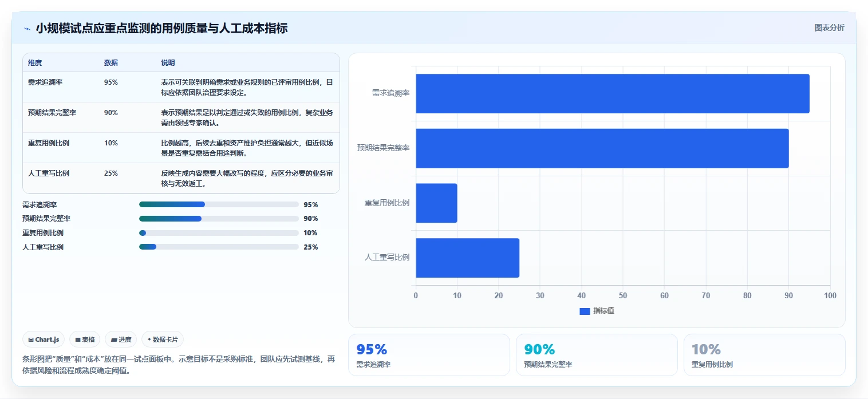
Task: Click the 重复用例比例 progress row label
Action: (x=43, y=233)
